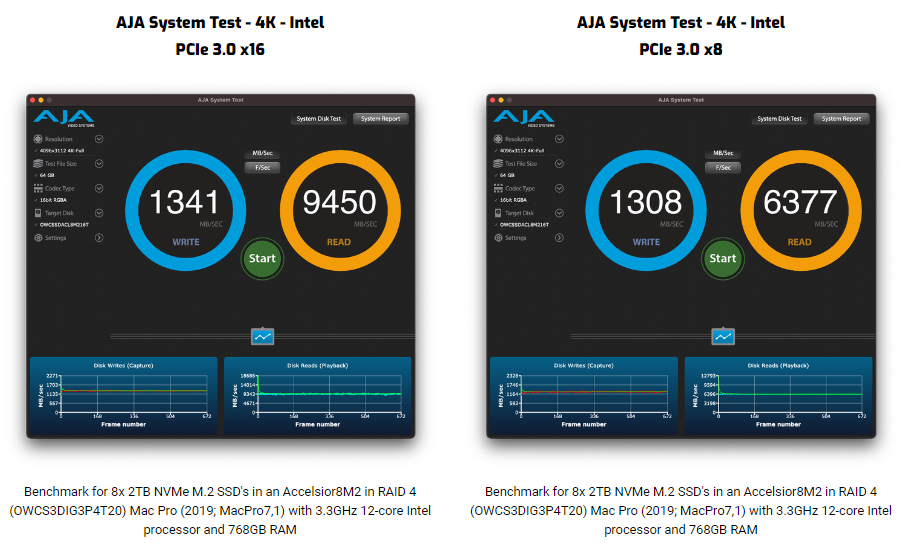
Task: Click the Settings gear icon in the x16 window
Action: tap(38, 238)
